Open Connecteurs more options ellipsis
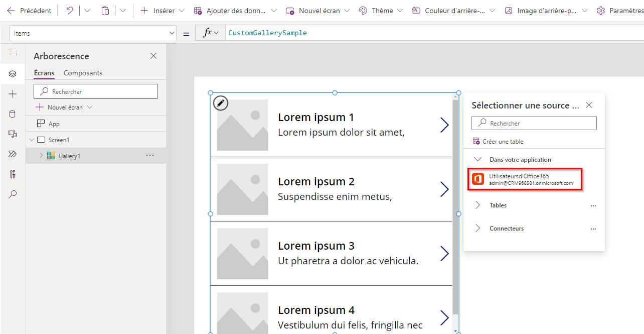Viewport: 644px width, 334px height. click(593, 229)
